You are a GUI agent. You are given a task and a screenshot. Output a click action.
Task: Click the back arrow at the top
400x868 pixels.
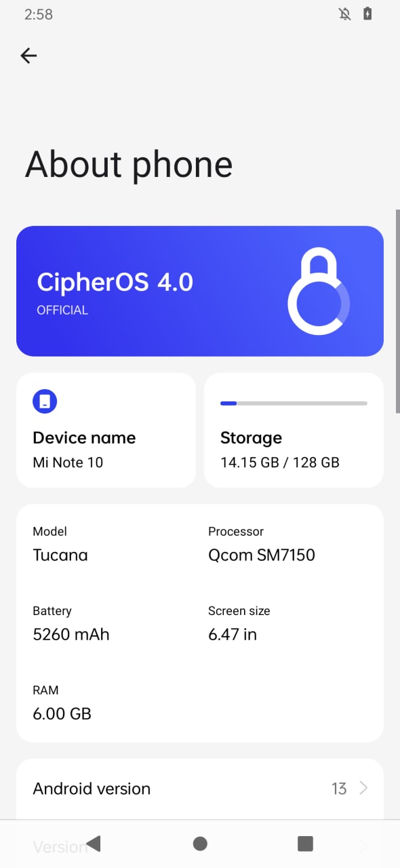[x=28, y=56]
